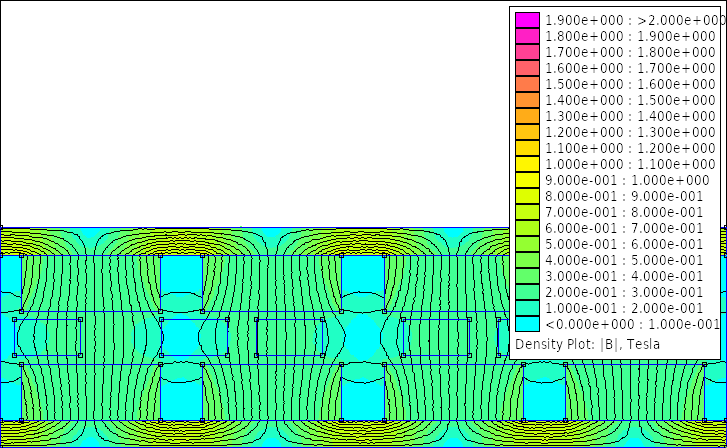Click the legend text '1.500e+000 : 1.600e+000'
This screenshot has height=448, width=727.
pyautogui.click(x=630, y=84)
